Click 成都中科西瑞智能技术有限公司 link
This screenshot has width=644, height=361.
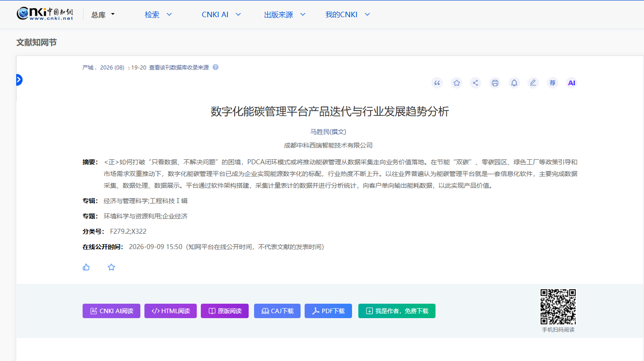[328, 145]
